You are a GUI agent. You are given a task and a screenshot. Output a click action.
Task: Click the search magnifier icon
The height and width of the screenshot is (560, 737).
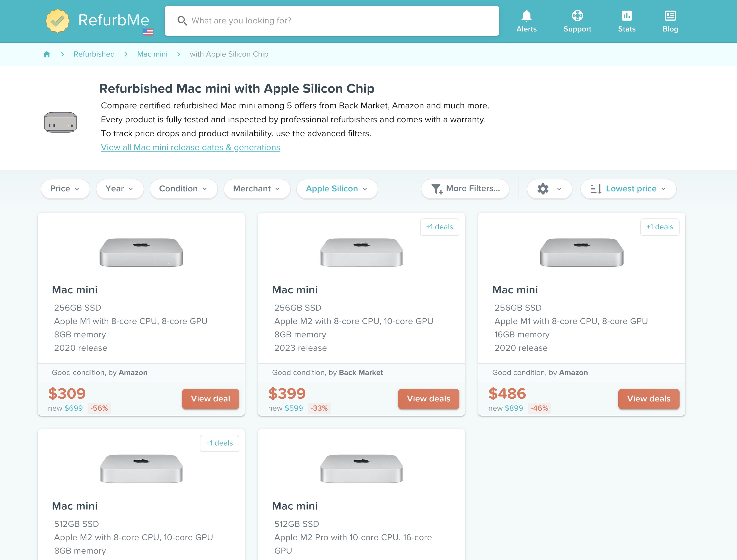coord(182,21)
